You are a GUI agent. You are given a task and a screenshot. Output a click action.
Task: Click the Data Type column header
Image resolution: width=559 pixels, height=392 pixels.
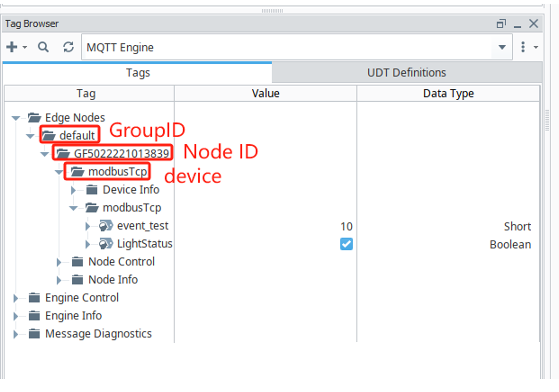pos(448,94)
